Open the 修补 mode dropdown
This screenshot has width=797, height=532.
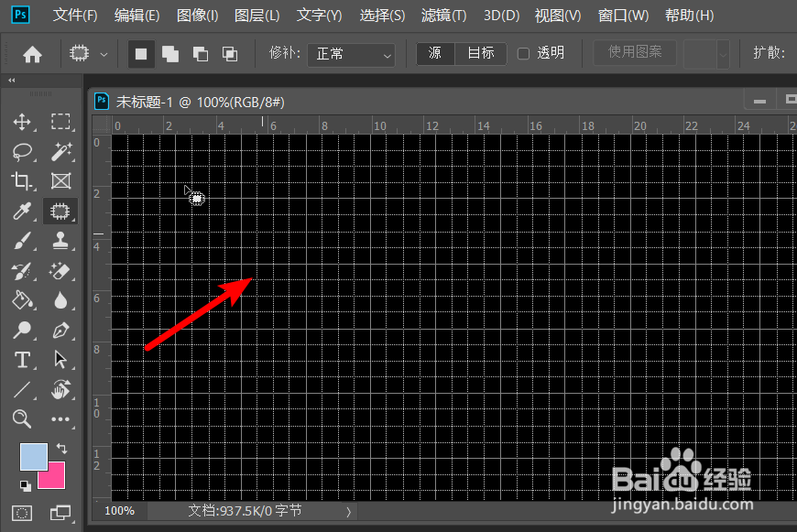pos(351,54)
